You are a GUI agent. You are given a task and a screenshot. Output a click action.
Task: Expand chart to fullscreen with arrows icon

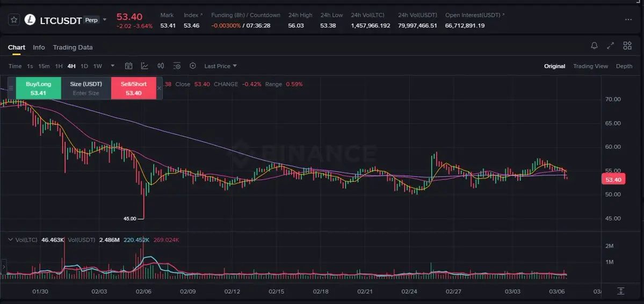611,46
